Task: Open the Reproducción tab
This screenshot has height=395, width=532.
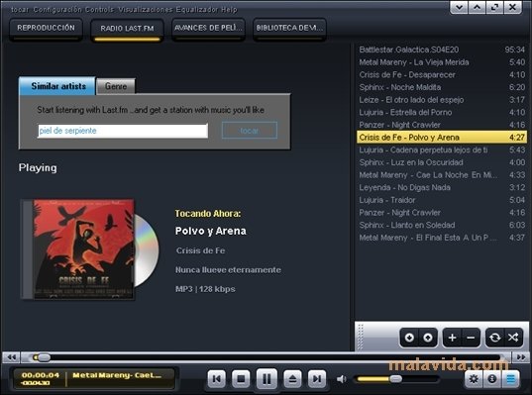Action: pyautogui.click(x=46, y=28)
